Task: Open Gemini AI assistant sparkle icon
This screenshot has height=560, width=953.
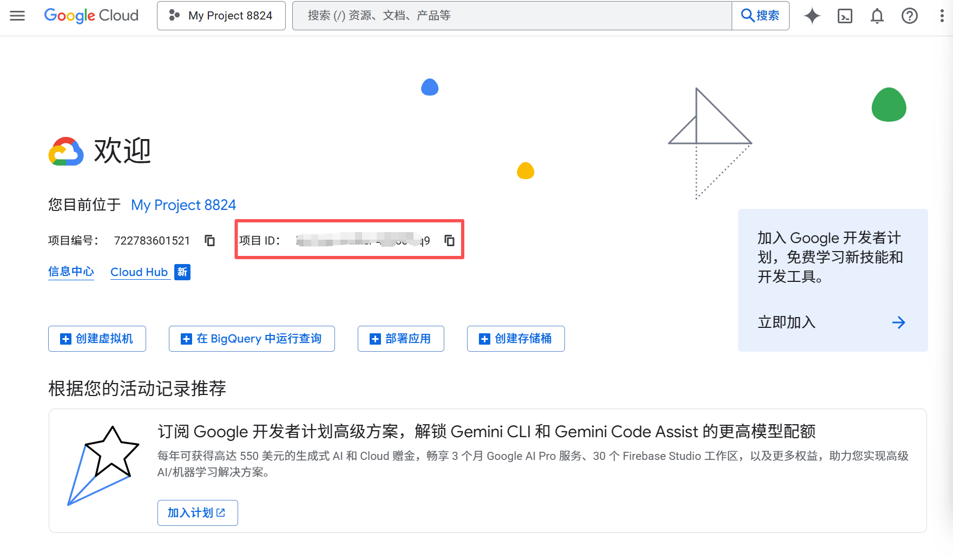Action: tap(812, 16)
